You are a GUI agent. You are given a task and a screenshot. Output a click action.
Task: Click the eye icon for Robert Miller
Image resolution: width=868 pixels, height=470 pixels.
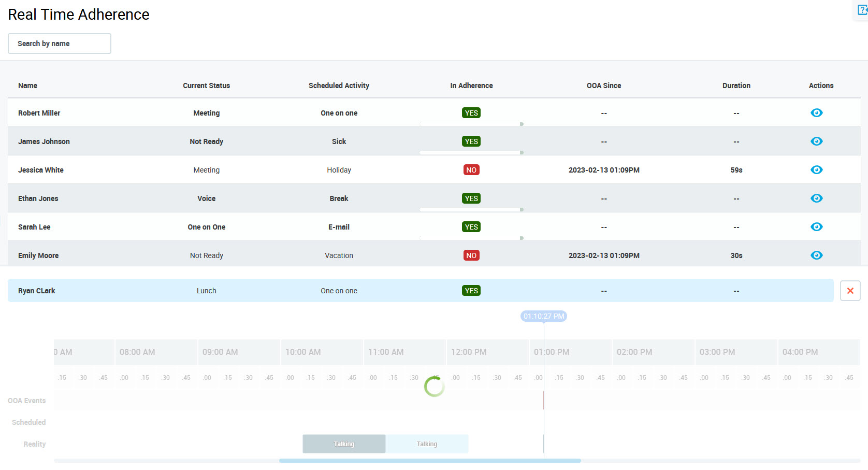[x=816, y=113]
